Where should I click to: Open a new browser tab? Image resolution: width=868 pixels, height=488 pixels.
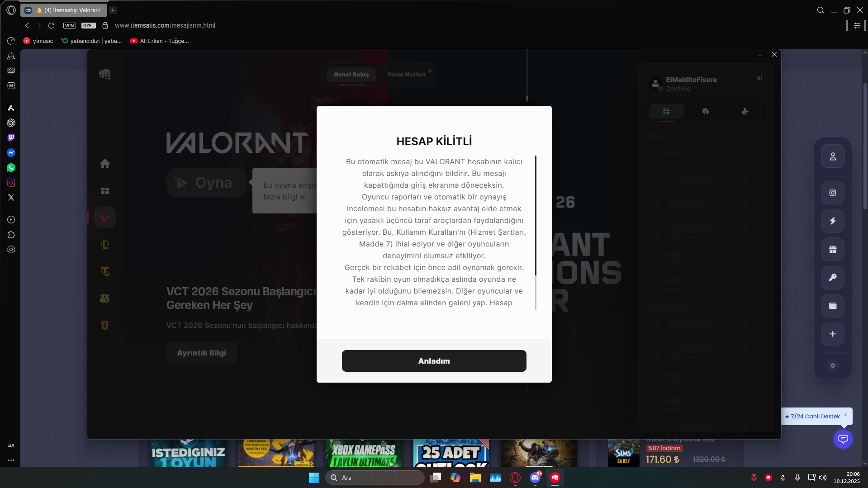113,10
